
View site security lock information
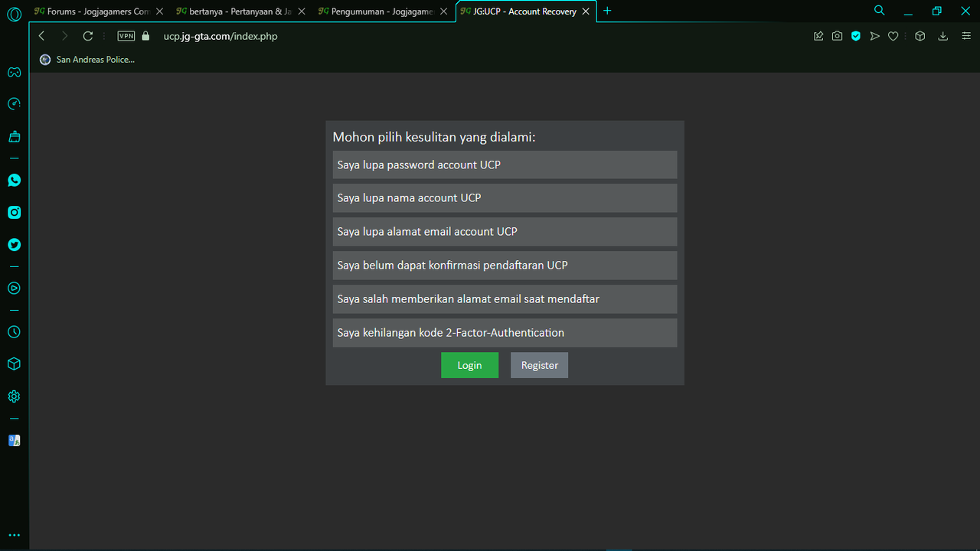tap(146, 36)
